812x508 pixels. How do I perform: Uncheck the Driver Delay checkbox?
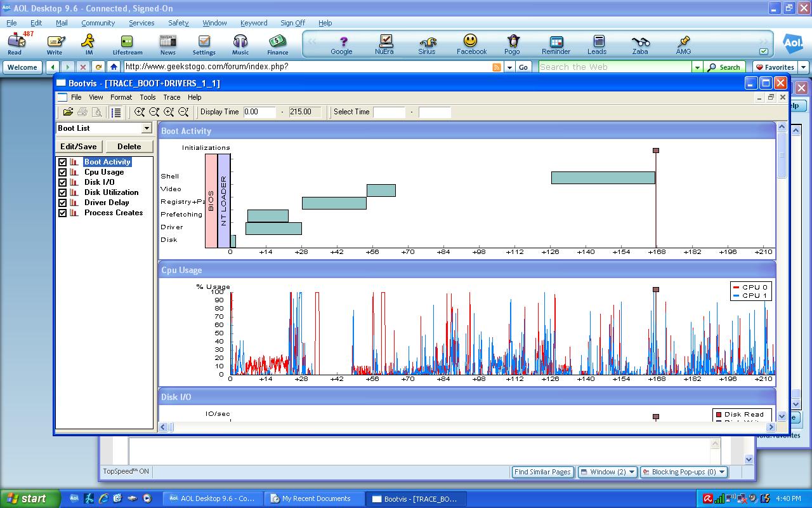pos(62,203)
